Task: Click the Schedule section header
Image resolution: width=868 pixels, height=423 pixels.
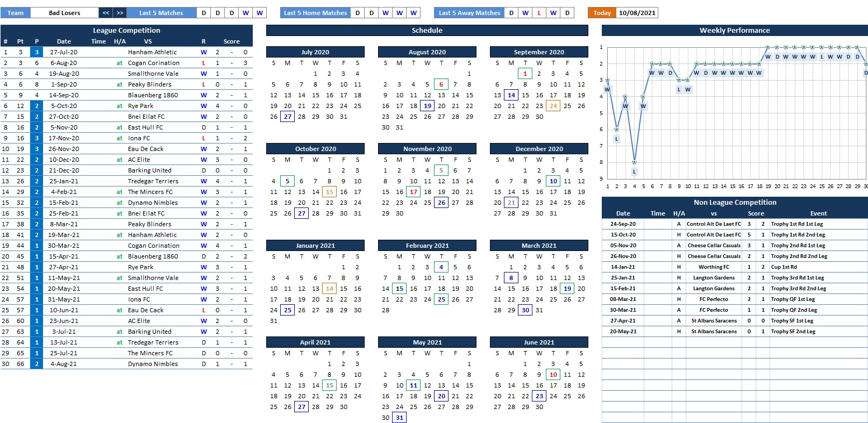Action: point(427,31)
